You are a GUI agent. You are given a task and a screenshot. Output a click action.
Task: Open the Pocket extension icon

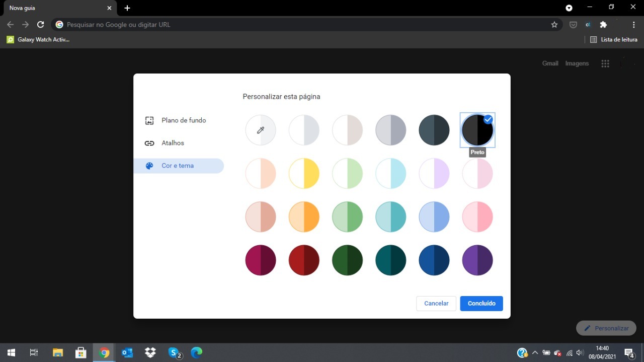coord(573,25)
